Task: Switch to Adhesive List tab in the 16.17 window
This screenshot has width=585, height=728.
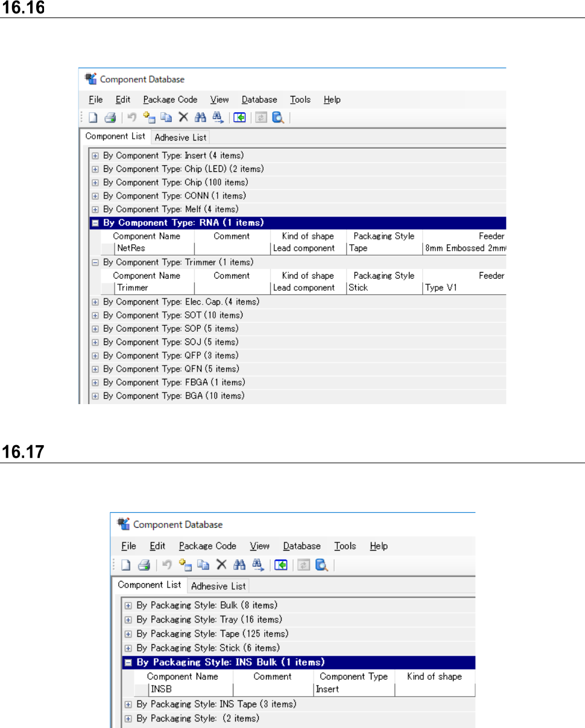Action: click(218, 586)
